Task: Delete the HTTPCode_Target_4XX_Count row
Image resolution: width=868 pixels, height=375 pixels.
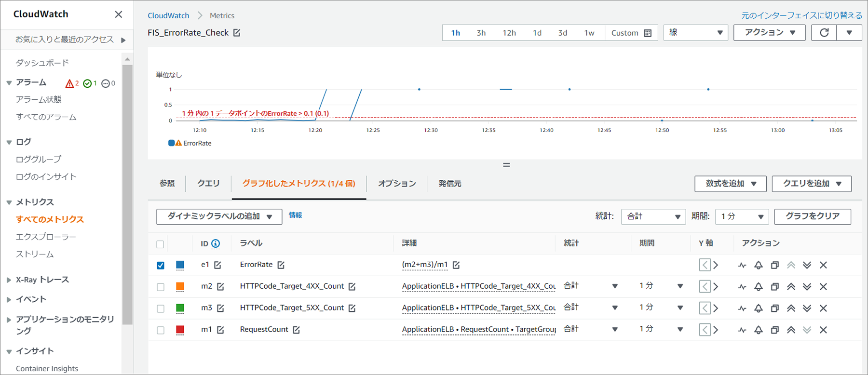Action: pos(823,287)
